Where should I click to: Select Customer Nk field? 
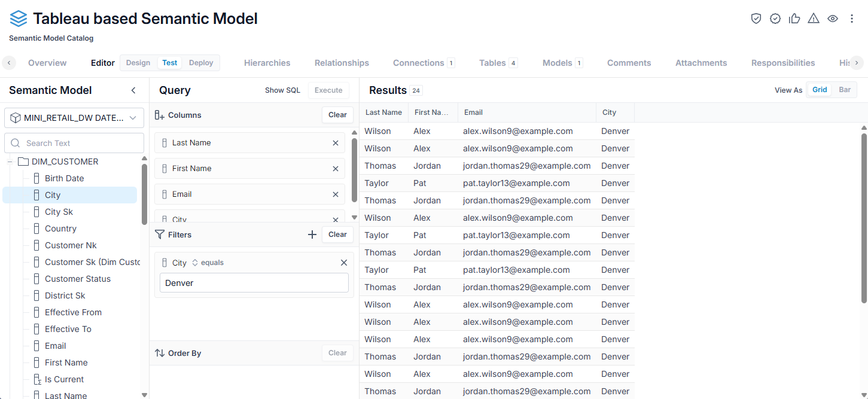pos(71,245)
